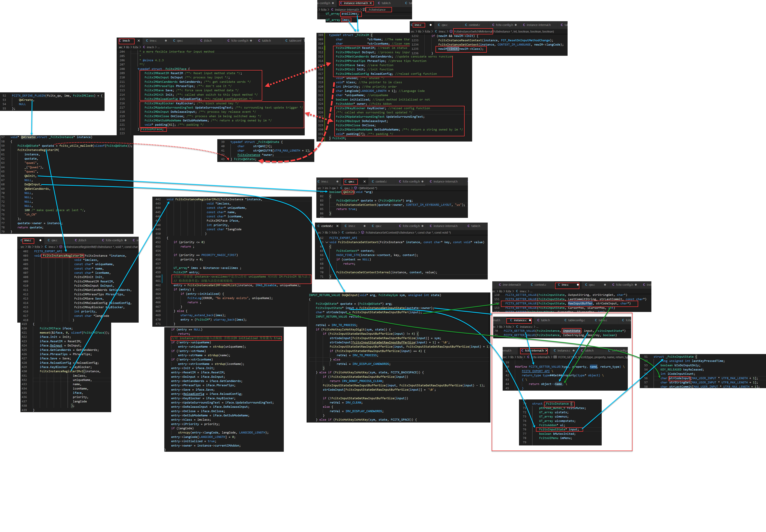Close the ime.h tab using its X
Image resolution: width=766 pixels, height=532 pixels.
[139, 41]
